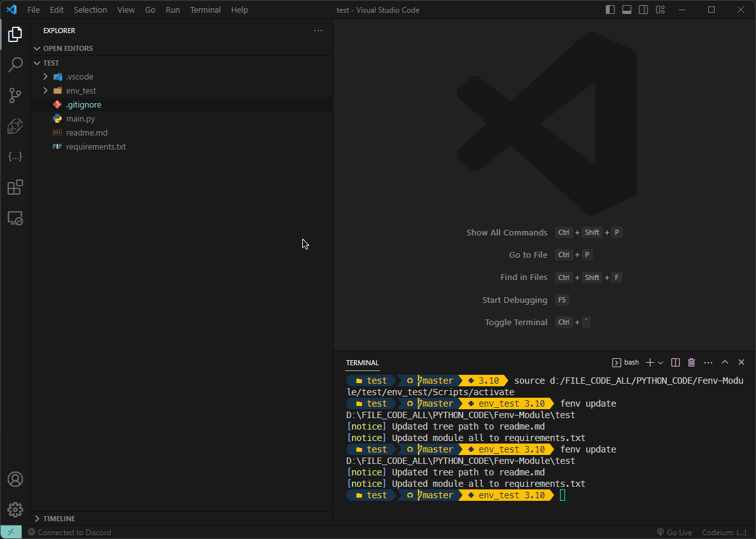Open the Explorer view in activity bar
The width and height of the screenshot is (756, 539).
[15, 34]
